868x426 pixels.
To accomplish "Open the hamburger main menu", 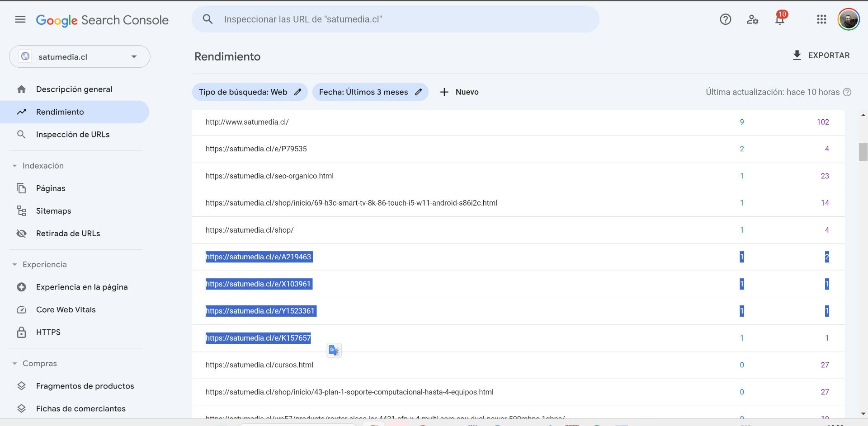I will [20, 19].
